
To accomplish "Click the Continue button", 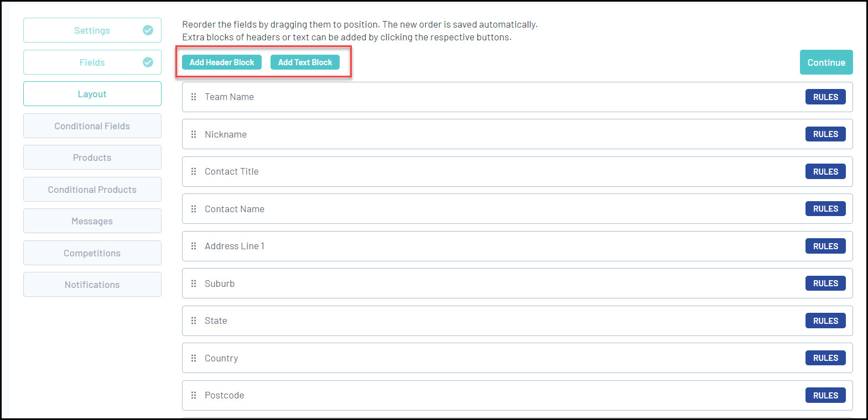I will pyautogui.click(x=827, y=62).
